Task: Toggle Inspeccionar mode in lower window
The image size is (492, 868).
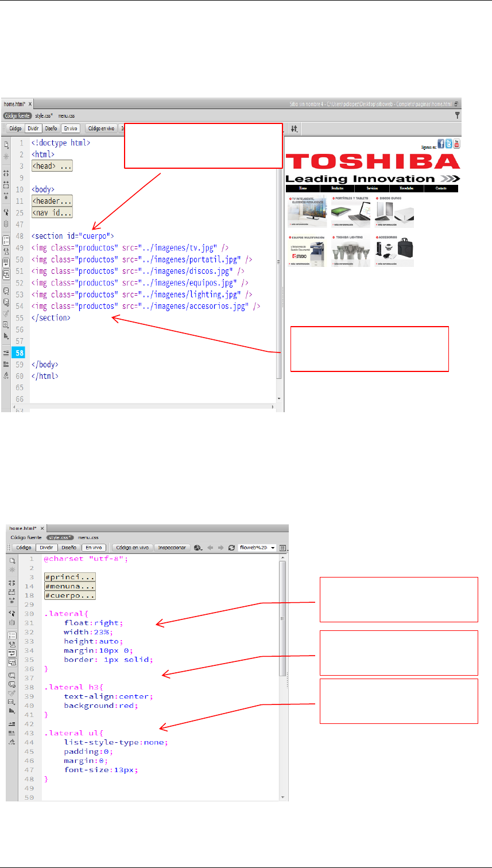Action: (x=172, y=548)
